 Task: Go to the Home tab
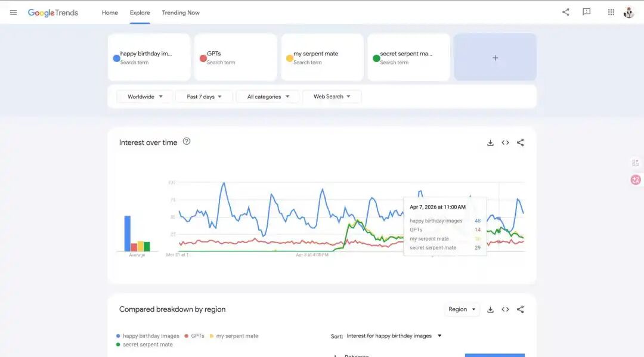[110, 13]
